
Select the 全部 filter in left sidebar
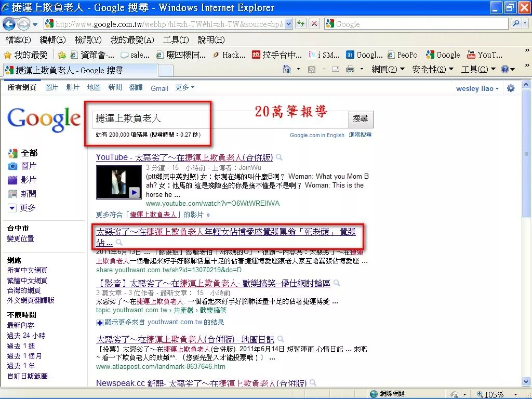23,153
